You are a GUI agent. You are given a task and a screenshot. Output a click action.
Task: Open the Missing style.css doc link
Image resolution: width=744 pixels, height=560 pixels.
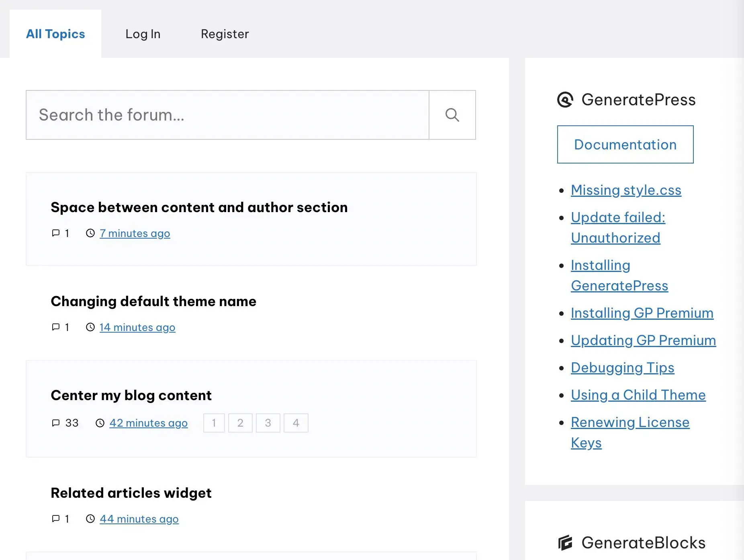coord(626,190)
